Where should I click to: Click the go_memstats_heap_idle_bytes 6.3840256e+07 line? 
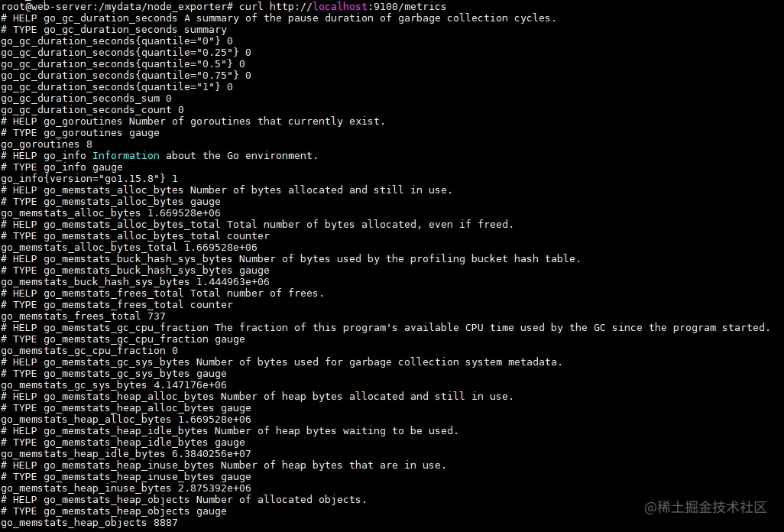point(126,454)
